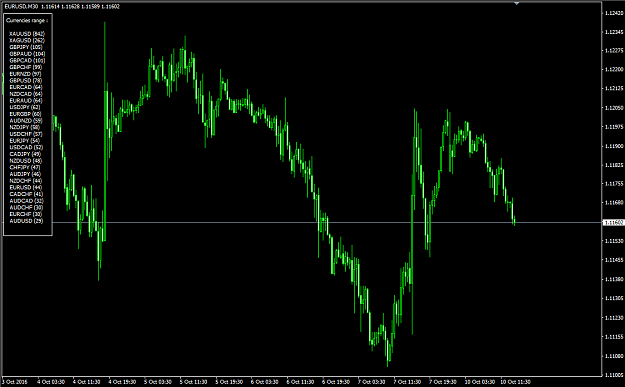Select the EURGBP (60) row
The width and height of the screenshot is (625, 387).
coord(26,114)
